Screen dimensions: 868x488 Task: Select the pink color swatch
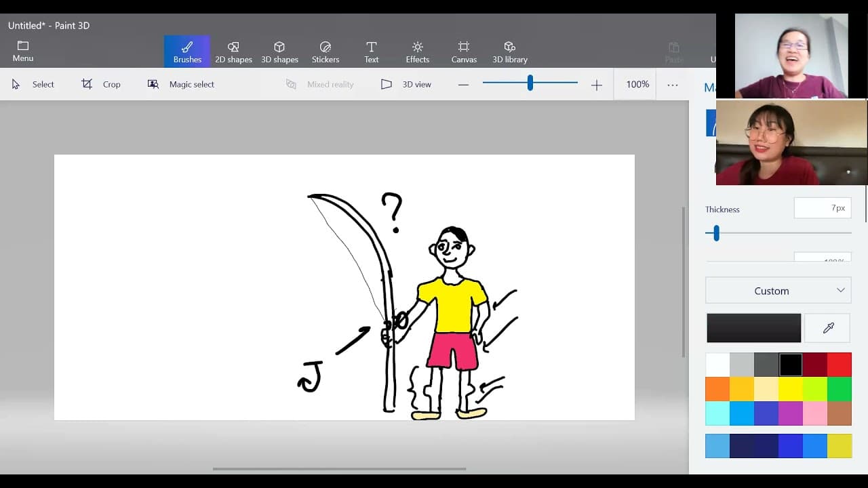[815, 413]
